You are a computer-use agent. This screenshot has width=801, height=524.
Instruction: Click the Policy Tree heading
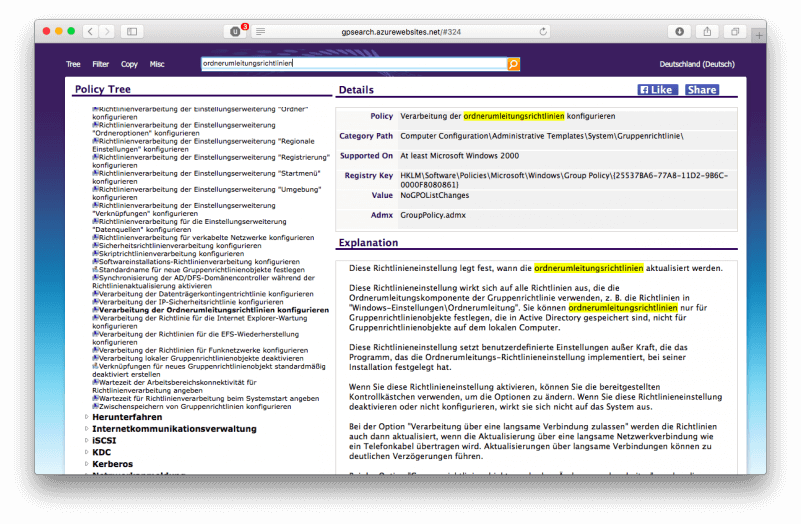103,89
